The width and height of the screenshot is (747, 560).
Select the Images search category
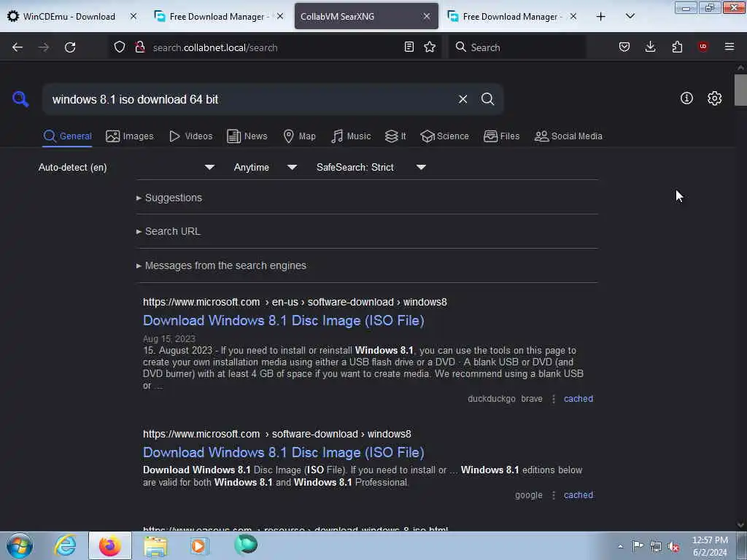coord(130,136)
